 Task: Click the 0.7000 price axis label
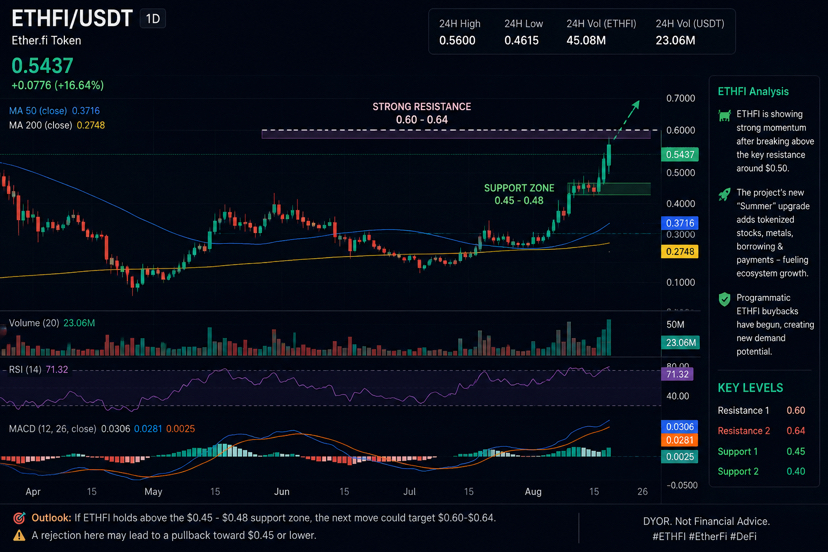[x=681, y=98]
